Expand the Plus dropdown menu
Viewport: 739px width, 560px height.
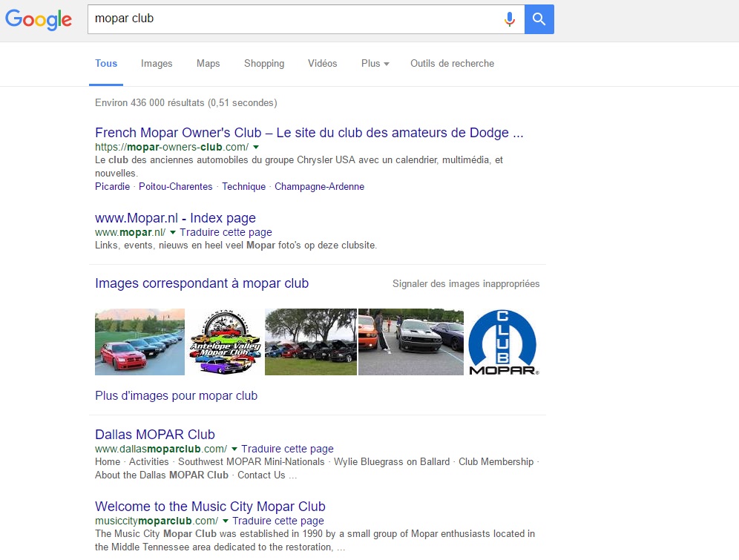[375, 64]
